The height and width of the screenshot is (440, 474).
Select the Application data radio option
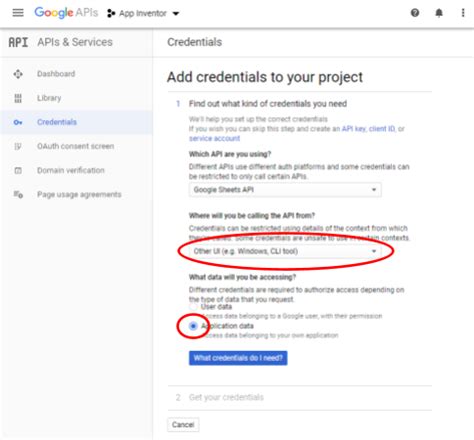[193, 326]
